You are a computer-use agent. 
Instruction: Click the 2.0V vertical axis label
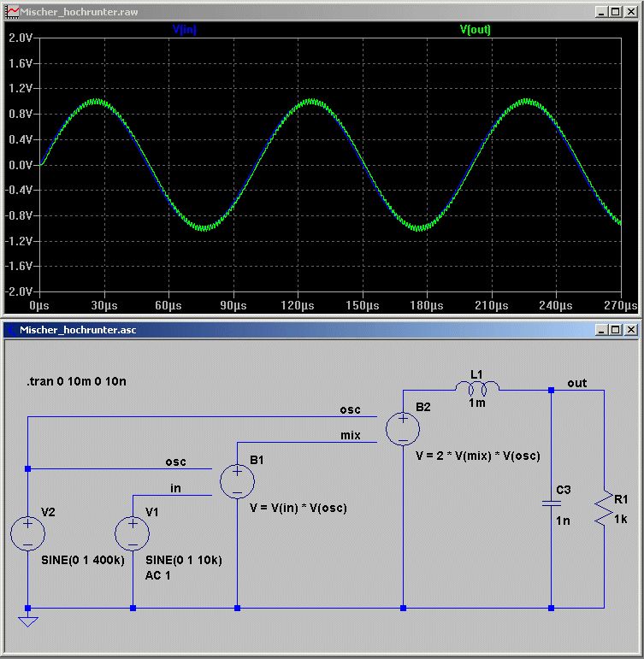pyautogui.click(x=21, y=38)
